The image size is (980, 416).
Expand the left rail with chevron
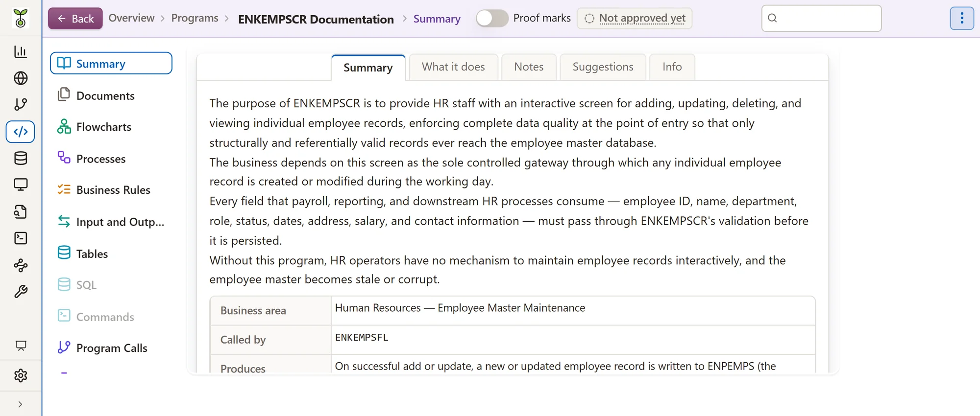(20, 404)
